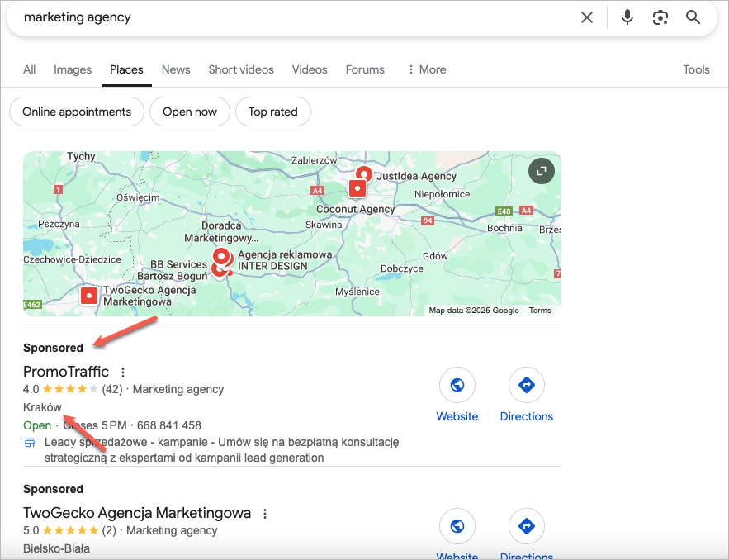Enable the Online appointments filter
The height and width of the screenshot is (560, 729).
[77, 112]
